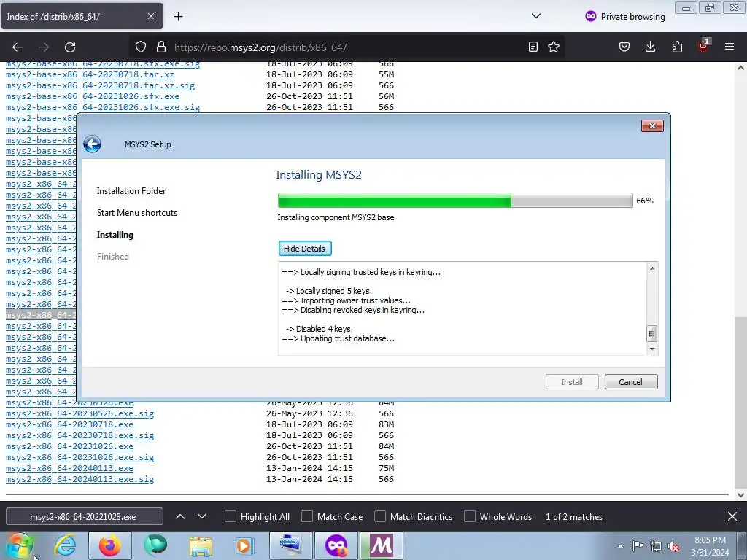Image resolution: width=747 pixels, height=560 pixels.
Task: Select the Start Menu shortcuts step
Action: [137, 213]
